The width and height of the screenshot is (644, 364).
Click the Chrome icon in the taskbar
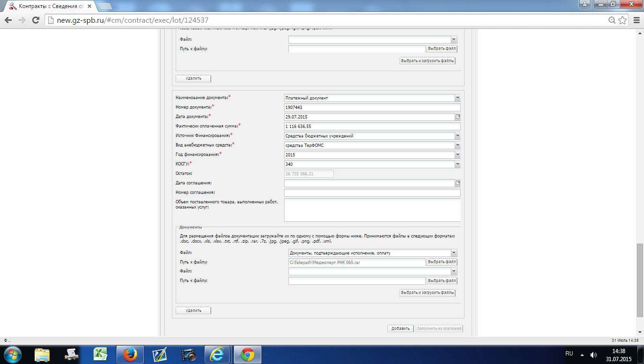point(248,354)
